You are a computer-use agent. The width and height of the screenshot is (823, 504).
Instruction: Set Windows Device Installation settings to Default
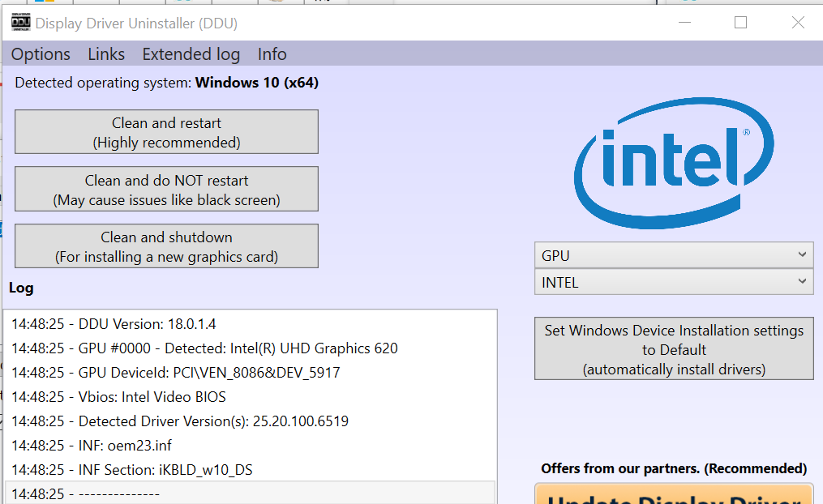tap(673, 349)
